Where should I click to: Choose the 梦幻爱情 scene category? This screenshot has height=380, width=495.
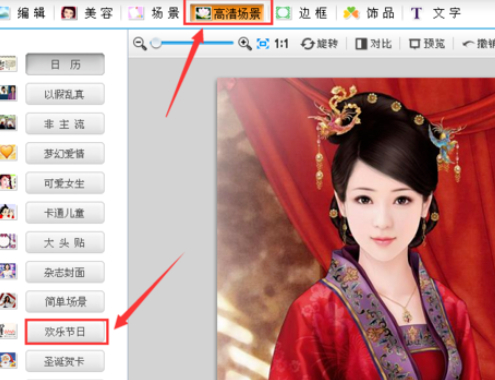click(x=65, y=153)
